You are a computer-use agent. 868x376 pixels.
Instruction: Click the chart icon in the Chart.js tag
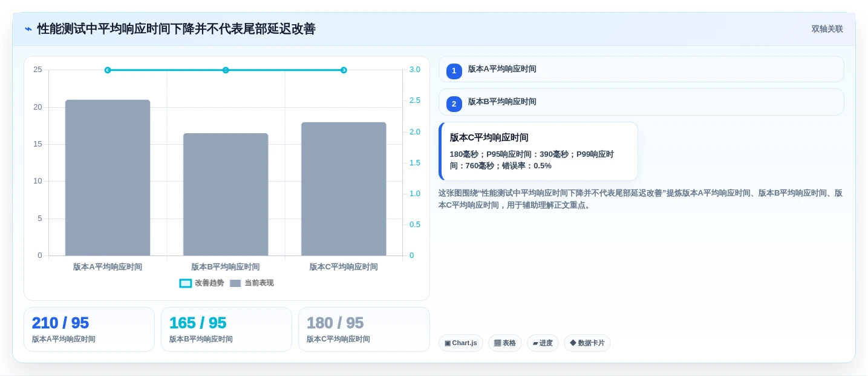pyautogui.click(x=448, y=343)
